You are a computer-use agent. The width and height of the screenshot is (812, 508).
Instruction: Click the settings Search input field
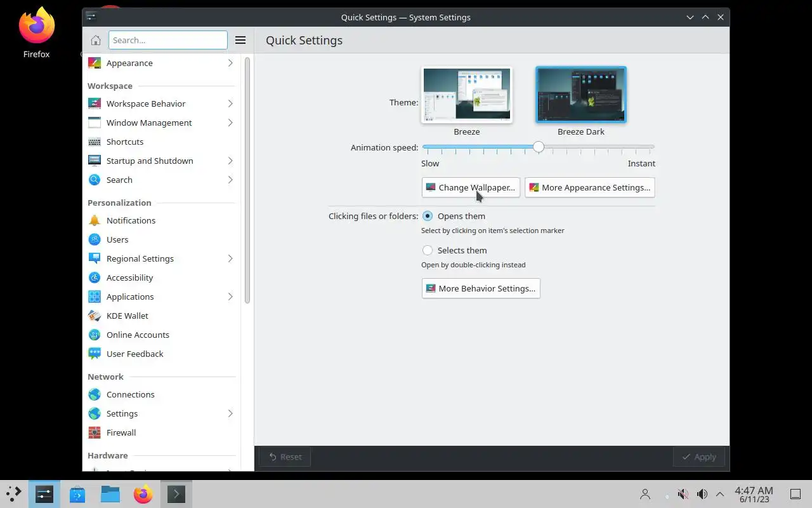tap(168, 40)
